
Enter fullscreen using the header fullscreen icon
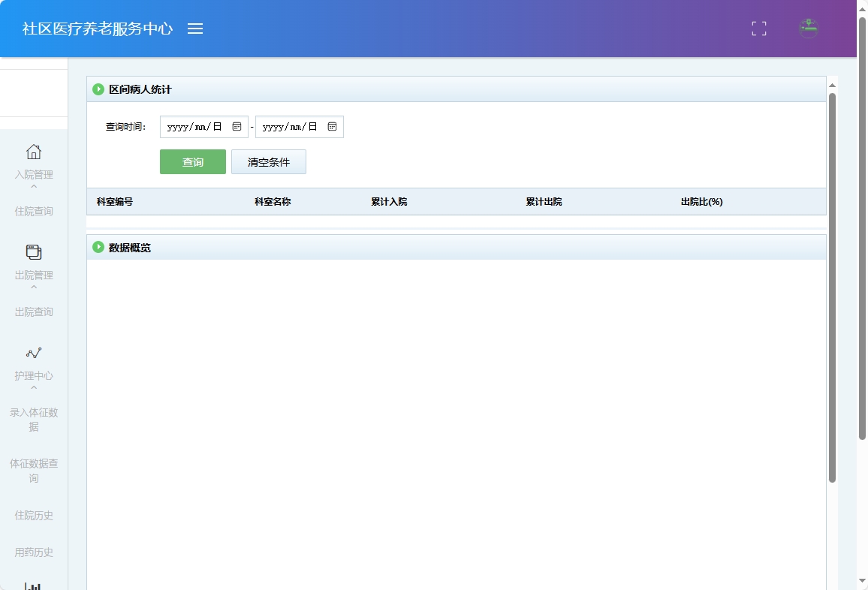point(758,29)
